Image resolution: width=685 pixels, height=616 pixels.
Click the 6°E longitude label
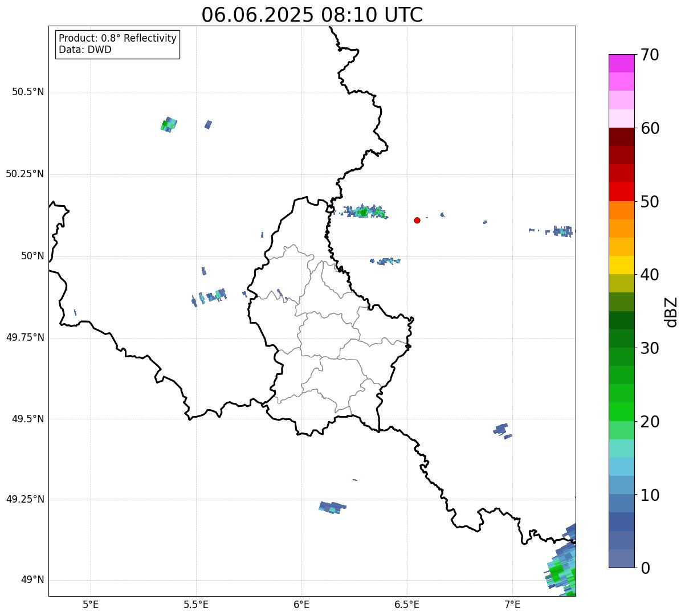(x=301, y=604)
